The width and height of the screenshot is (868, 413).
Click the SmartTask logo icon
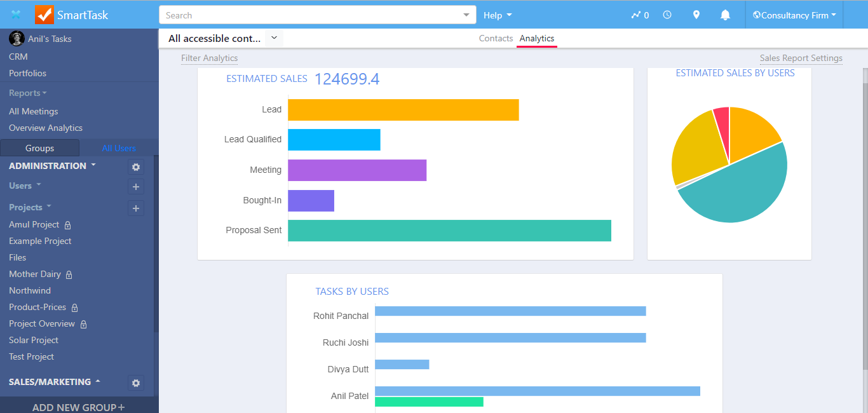coord(44,15)
